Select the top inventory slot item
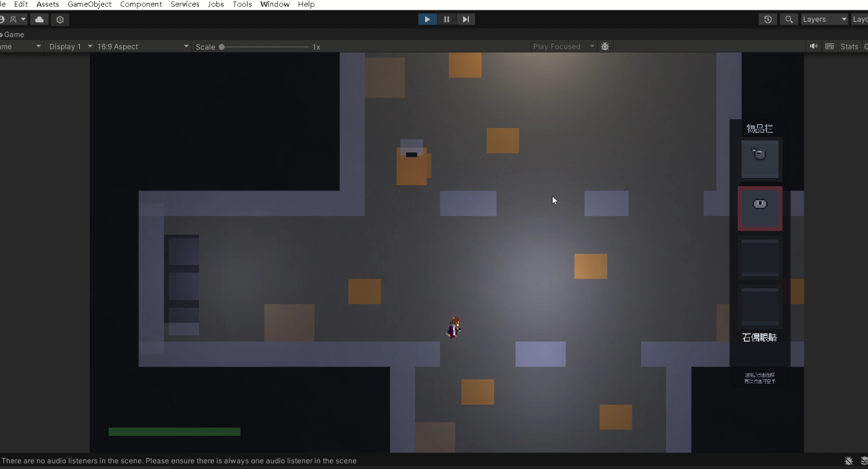Screen dimensions: 868x469 point(760,159)
